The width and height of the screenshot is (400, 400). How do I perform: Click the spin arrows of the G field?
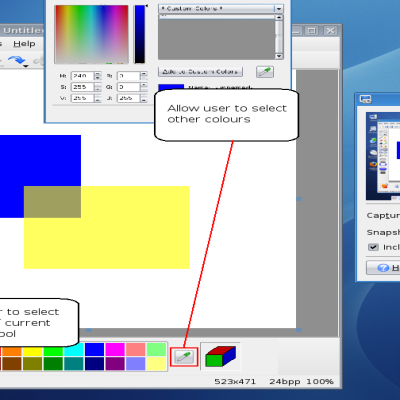point(144,87)
